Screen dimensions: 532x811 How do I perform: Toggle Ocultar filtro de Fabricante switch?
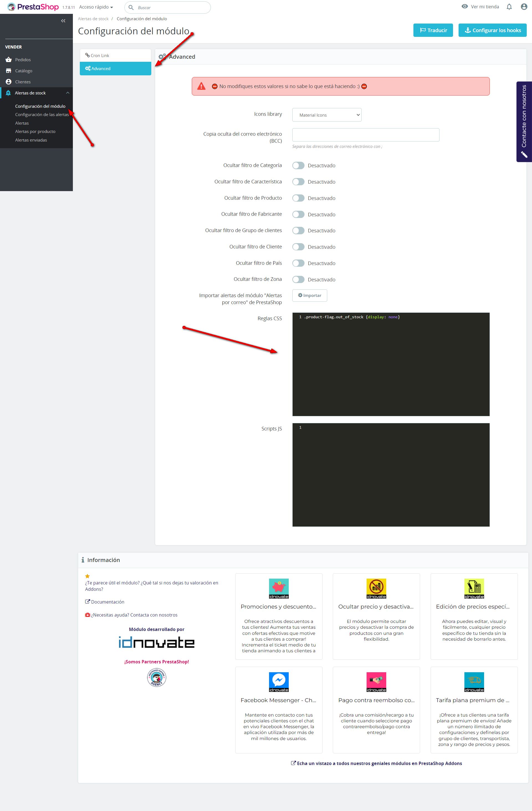click(x=298, y=214)
